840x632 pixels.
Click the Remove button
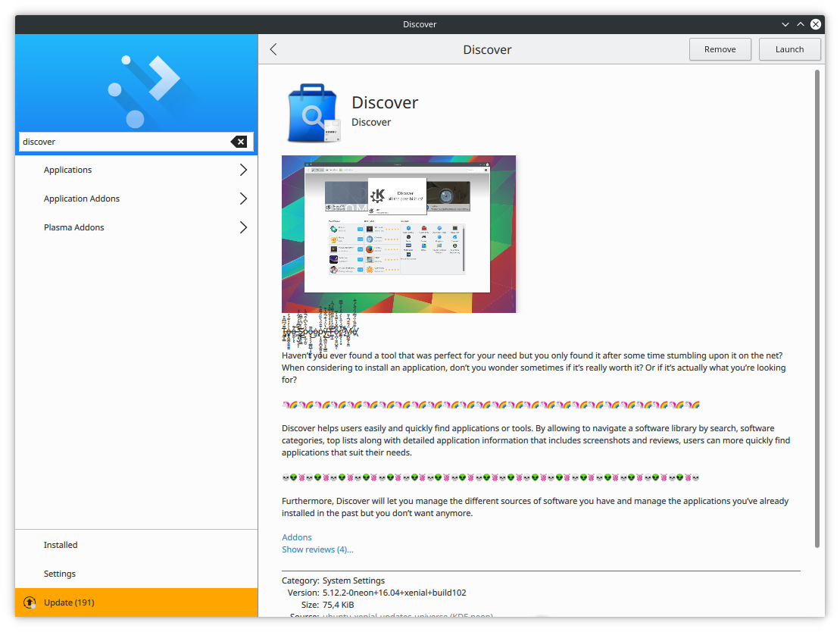click(720, 49)
